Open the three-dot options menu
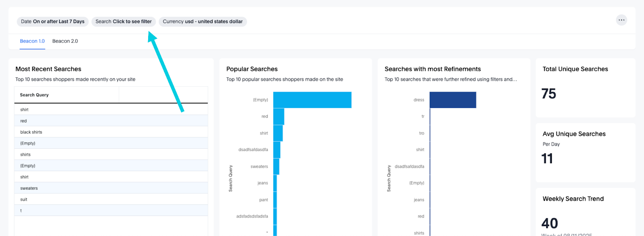 621,20
